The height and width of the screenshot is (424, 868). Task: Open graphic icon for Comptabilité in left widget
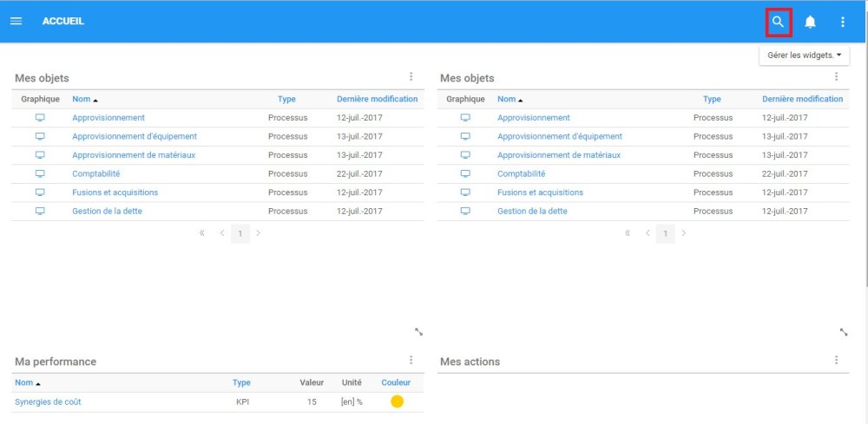(40, 173)
